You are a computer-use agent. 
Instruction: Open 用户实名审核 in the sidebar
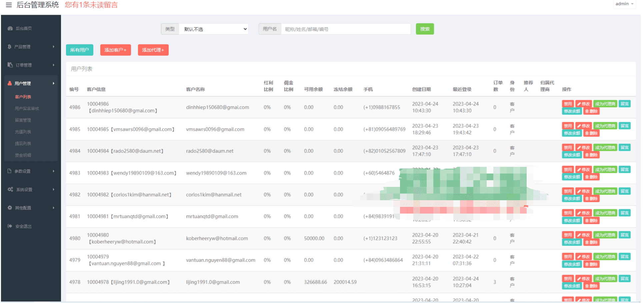27,108
